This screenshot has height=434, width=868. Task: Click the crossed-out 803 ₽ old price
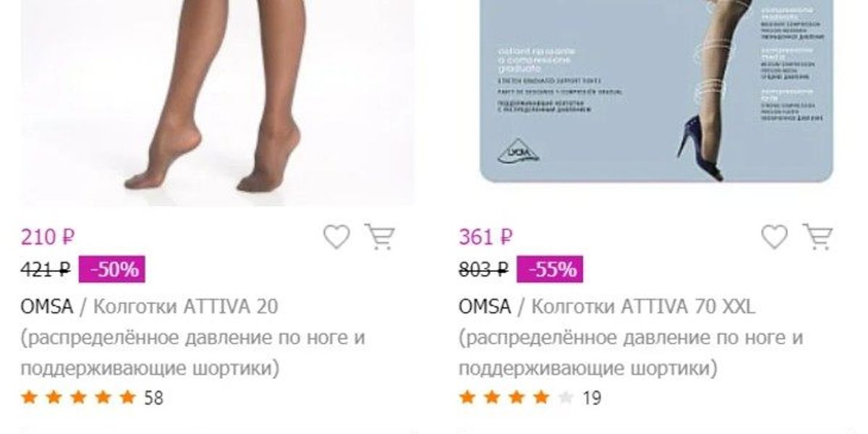click(483, 271)
